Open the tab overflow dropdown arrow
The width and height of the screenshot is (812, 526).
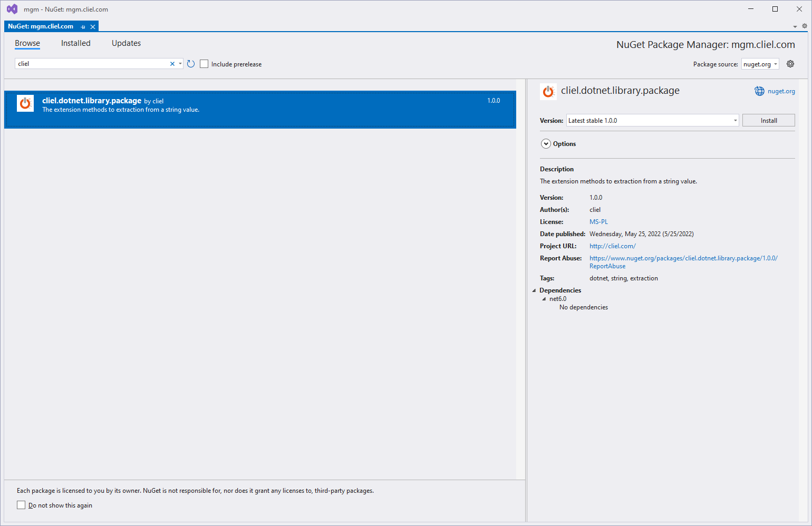tap(795, 26)
